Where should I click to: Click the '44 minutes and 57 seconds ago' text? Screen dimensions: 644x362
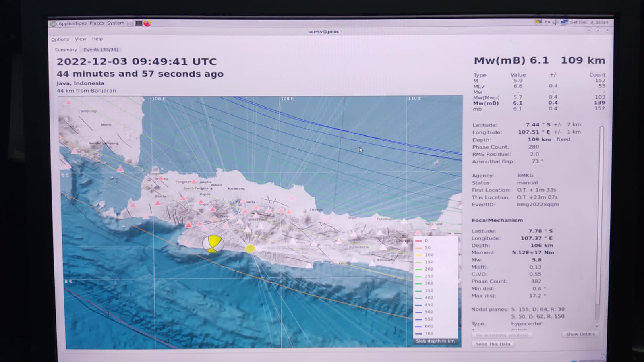click(140, 74)
